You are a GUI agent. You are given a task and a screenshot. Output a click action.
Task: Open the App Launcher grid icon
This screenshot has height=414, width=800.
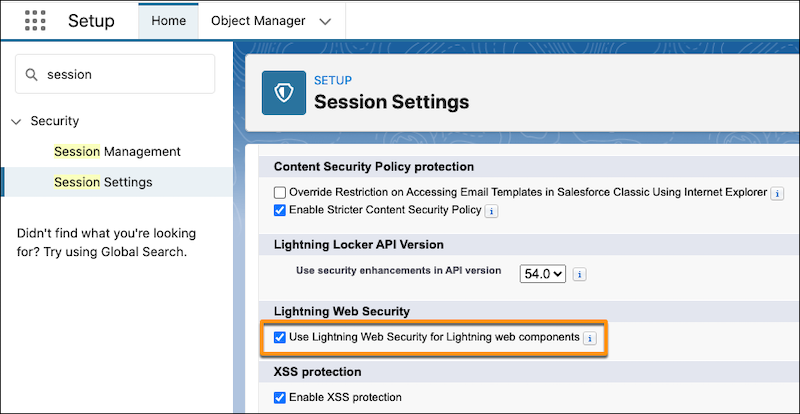coord(34,21)
